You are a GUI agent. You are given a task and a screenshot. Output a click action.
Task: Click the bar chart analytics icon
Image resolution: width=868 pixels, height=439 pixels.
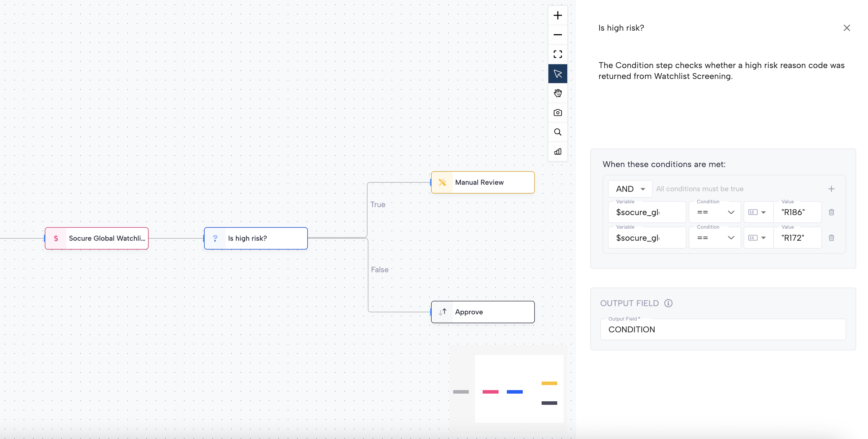tap(558, 151)
